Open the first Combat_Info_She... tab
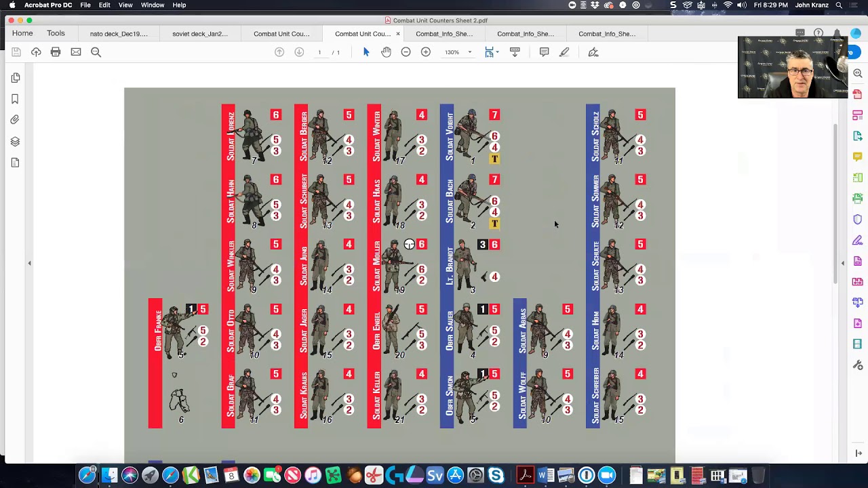Viewport: 868px width, 488px height. pyautogui.click(x=444, y=34)
